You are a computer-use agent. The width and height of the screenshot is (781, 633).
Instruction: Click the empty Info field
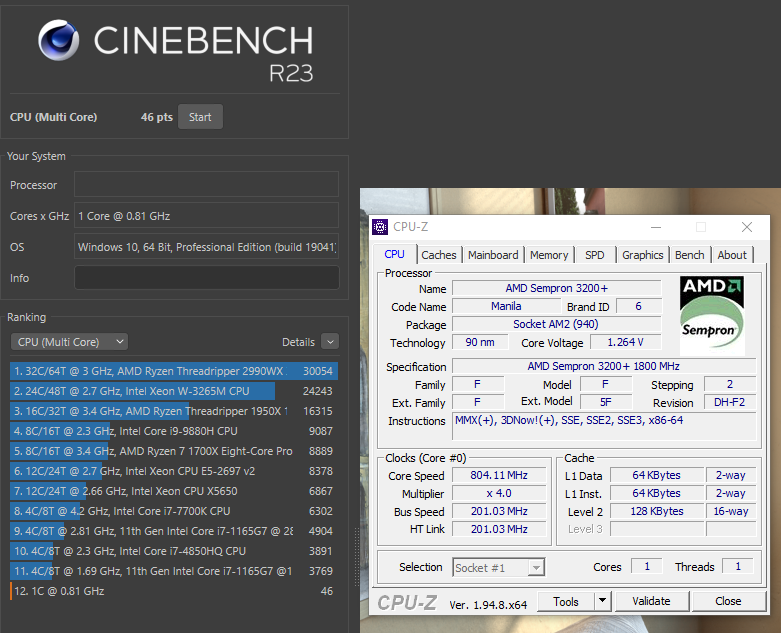pos(206,277)
